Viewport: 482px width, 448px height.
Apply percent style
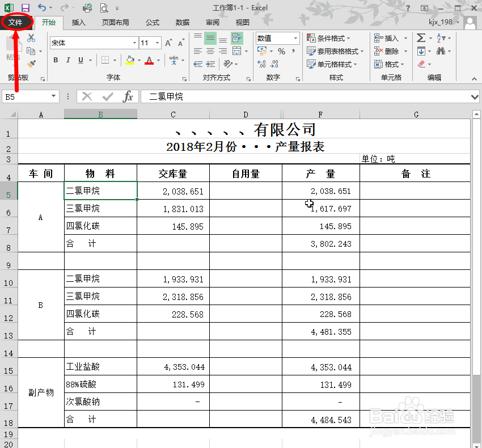coord(281,51)
